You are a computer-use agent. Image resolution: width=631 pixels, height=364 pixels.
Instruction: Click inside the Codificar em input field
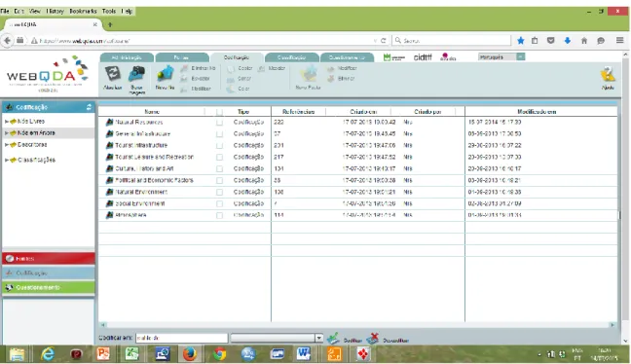coord(182,339)
